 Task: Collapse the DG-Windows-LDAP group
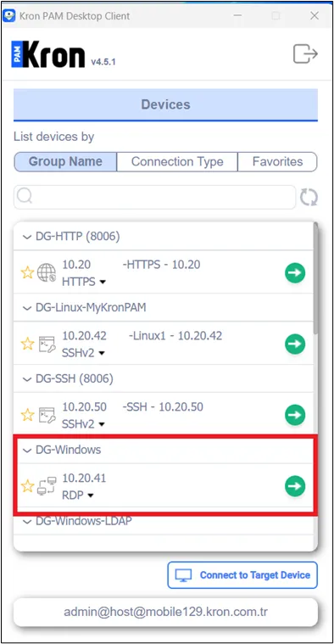pyautogui.click(x=27, y=522)
